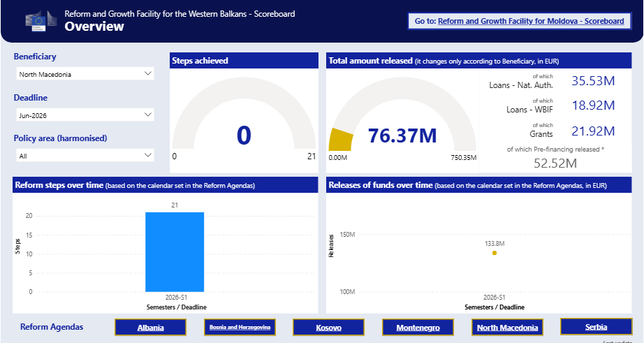
Task: Click the 35.53M Loans Nat. Auth. value
Action: coord(593,81)
